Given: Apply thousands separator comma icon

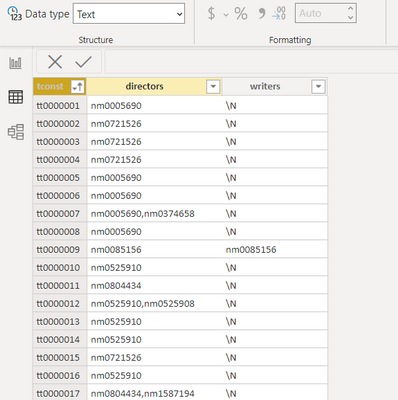Looking at the screenshot, I should (262, 14).
